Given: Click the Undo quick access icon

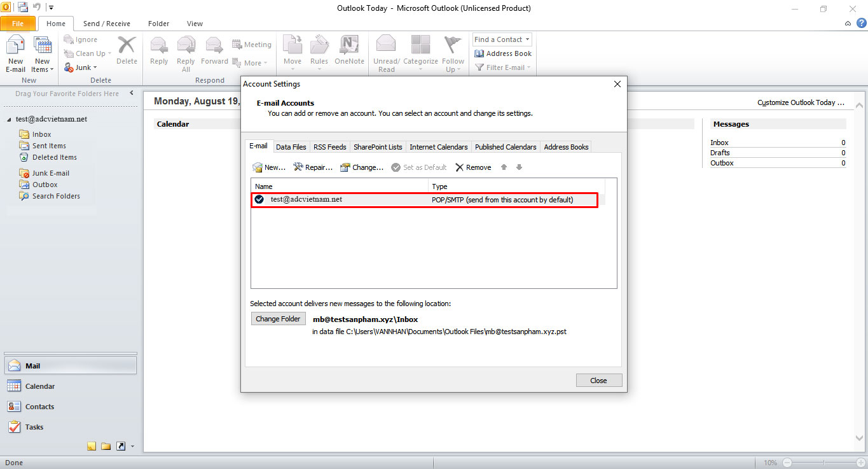Looking at the screenshot, I should tap(37, 8).
